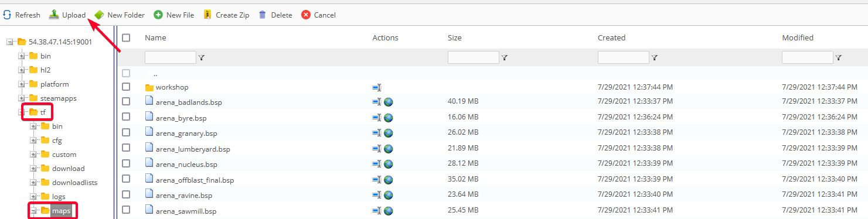868x219 pixels.
Task: Open arena_lumberyard.bsp file link
Action: [x=193, y=149]
